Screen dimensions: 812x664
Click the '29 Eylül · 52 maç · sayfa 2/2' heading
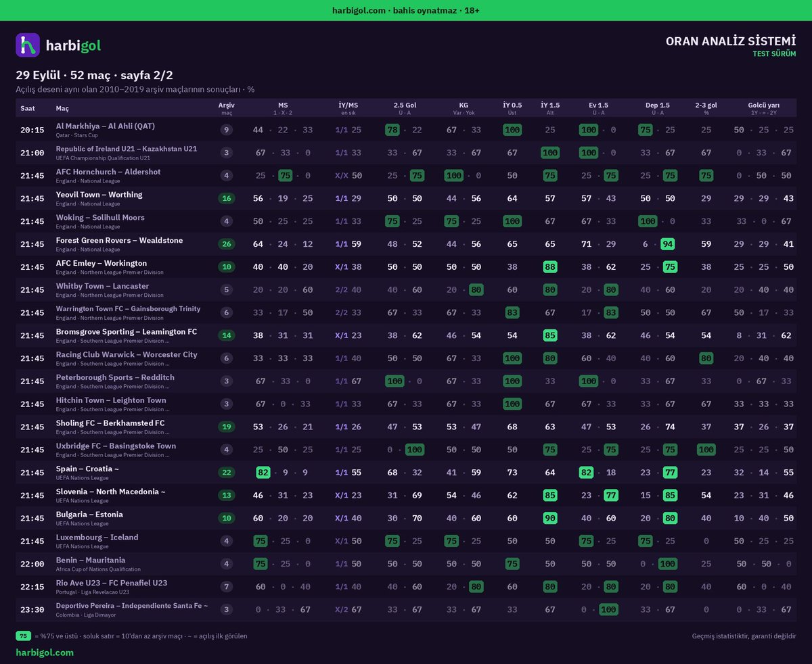click(x=94, y=75)
